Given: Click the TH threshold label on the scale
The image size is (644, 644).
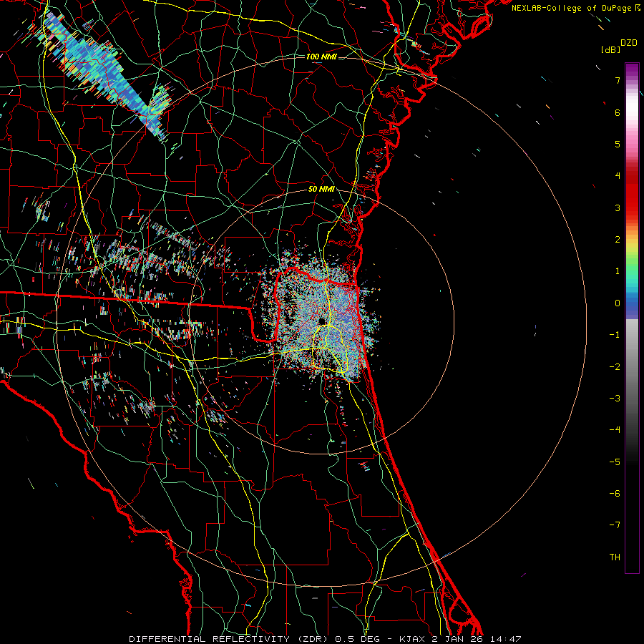Looking at the screenshot, I should 615,557.
